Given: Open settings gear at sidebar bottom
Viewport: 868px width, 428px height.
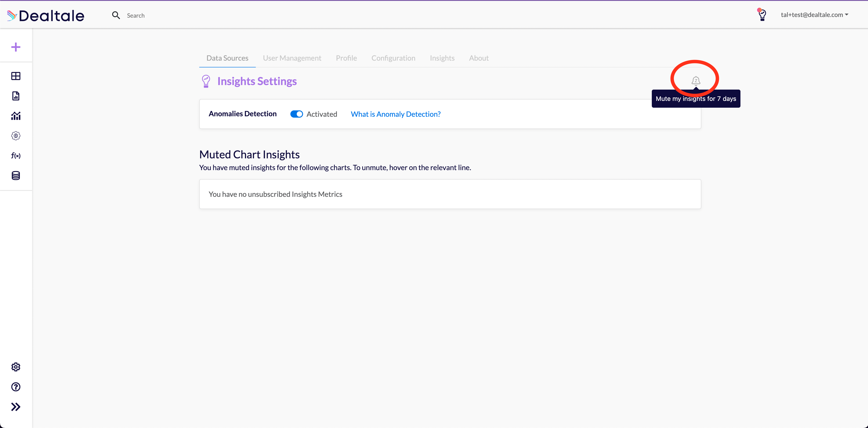Looking at the screenshot, I should 16,367.
